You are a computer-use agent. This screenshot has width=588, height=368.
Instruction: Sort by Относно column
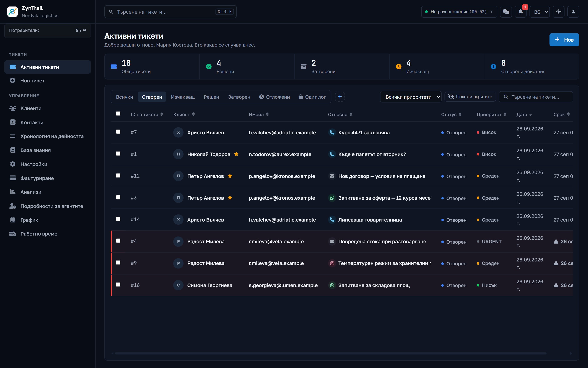tap(340, 114)
